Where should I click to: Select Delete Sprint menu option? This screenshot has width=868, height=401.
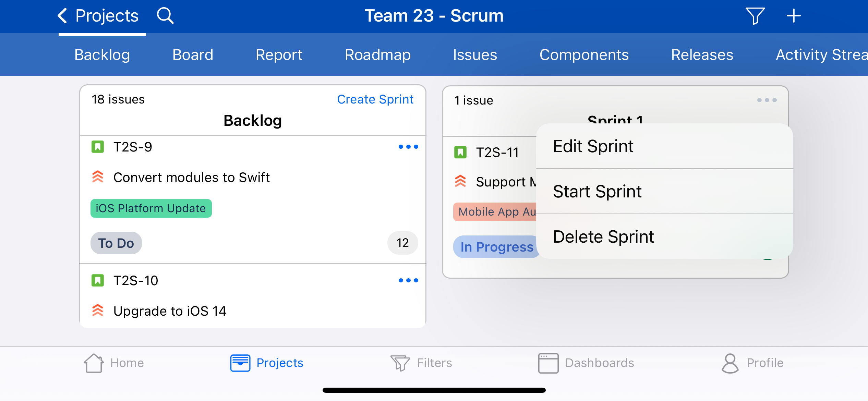coord(603,236)
